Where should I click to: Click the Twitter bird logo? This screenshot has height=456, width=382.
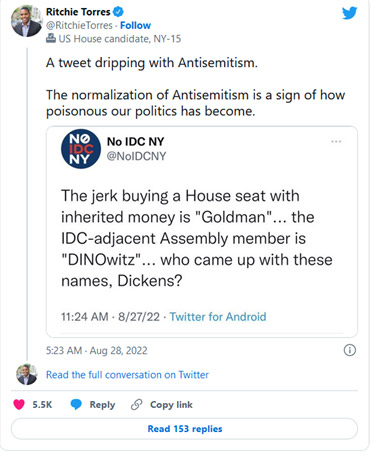tap(349, 13)
